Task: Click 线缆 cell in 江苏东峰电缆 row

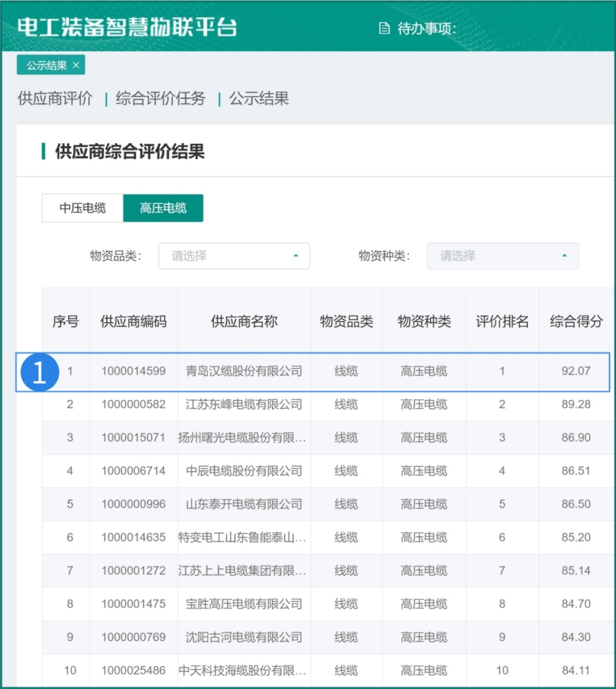Action: click(346, 404)
